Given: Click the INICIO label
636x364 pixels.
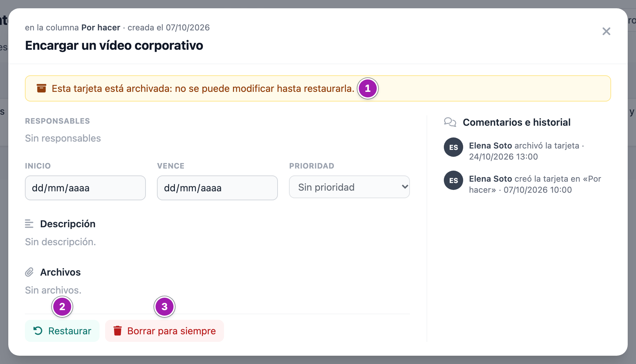Looking at the screenshot, I should click(x=38, y=166).
